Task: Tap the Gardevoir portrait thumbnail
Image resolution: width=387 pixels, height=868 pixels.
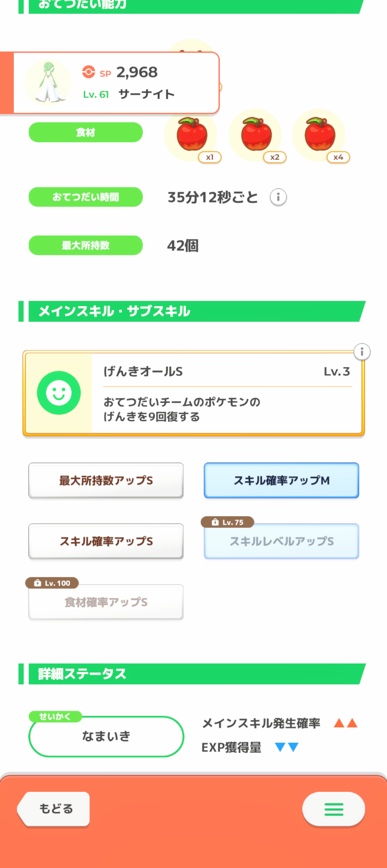Action: point(48,83)
